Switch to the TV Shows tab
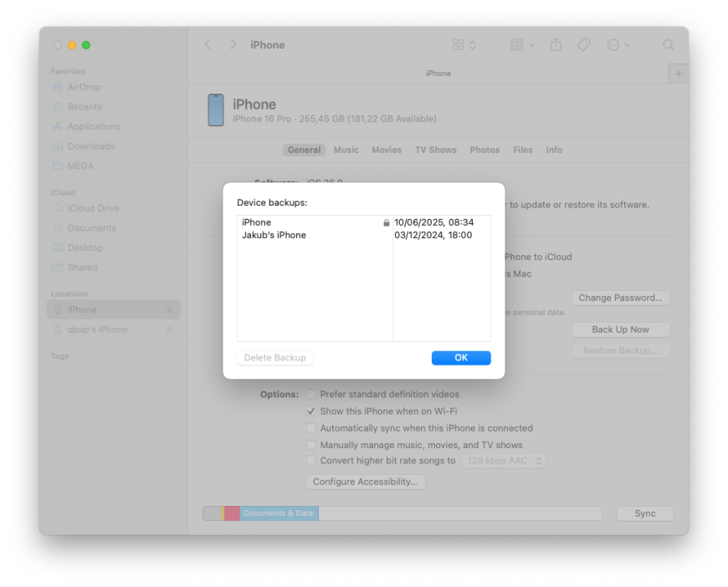 point(435,150)
